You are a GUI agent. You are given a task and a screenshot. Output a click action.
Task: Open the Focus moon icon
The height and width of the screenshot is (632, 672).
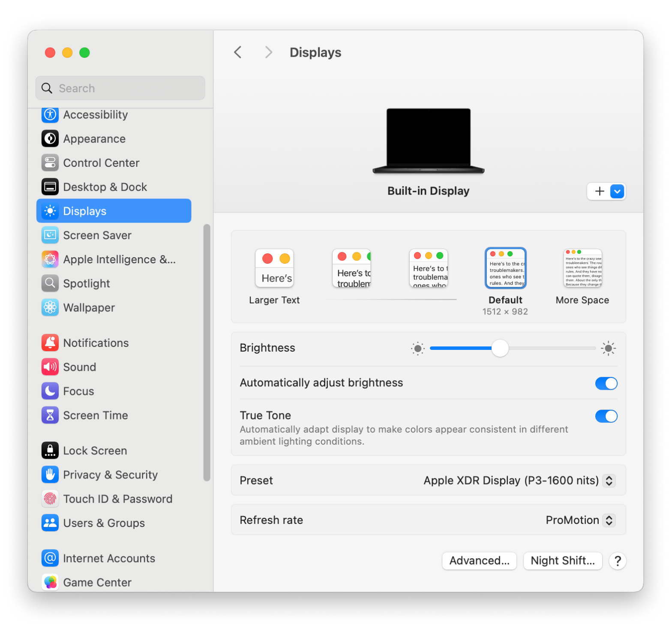click(50, 391)
